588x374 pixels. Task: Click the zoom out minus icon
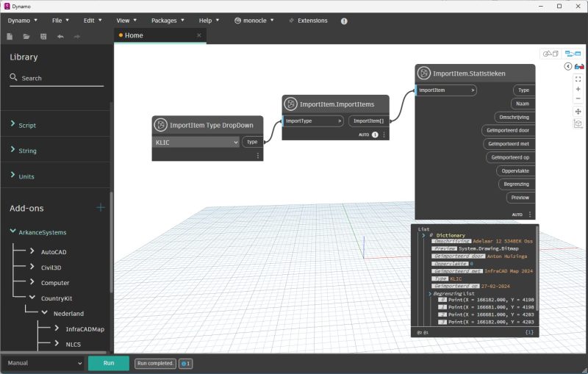click(578, 98)
